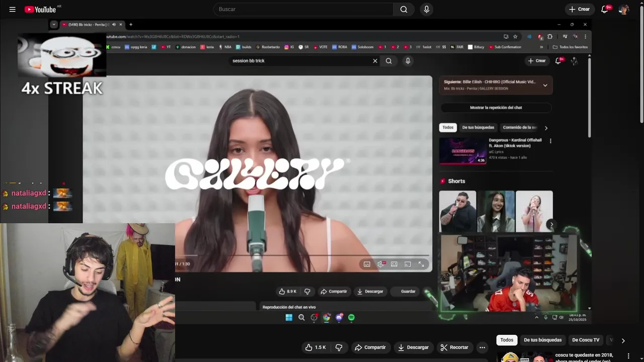Image resolution: width=644 pixels, height=362 pixels.
Task: Select De Coscu TV chip
Action: point(586,340)
